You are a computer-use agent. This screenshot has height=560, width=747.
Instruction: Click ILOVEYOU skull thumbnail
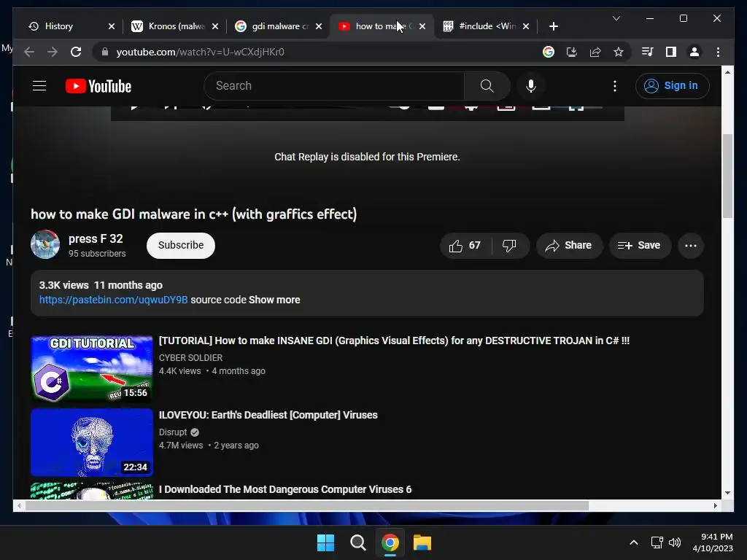[x=91, y=443]
